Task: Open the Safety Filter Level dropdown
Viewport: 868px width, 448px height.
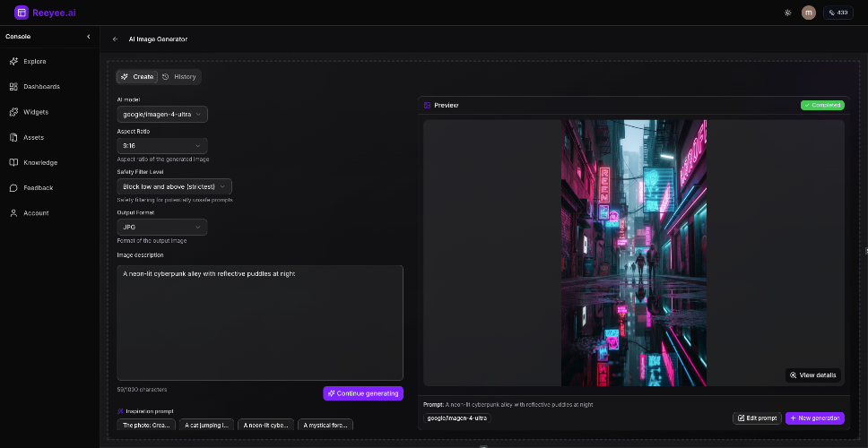Action: (174, 186)
